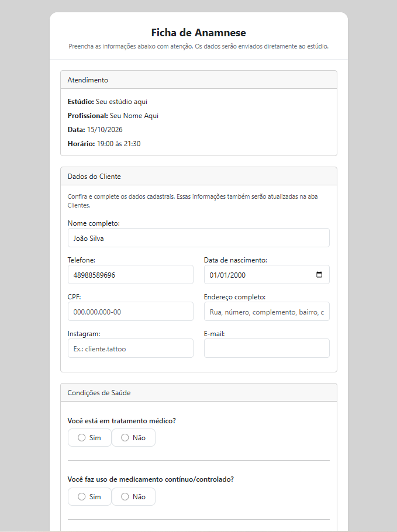397x532 pixels.
Task: Click the E-mail label
Action: pos(215,333)
